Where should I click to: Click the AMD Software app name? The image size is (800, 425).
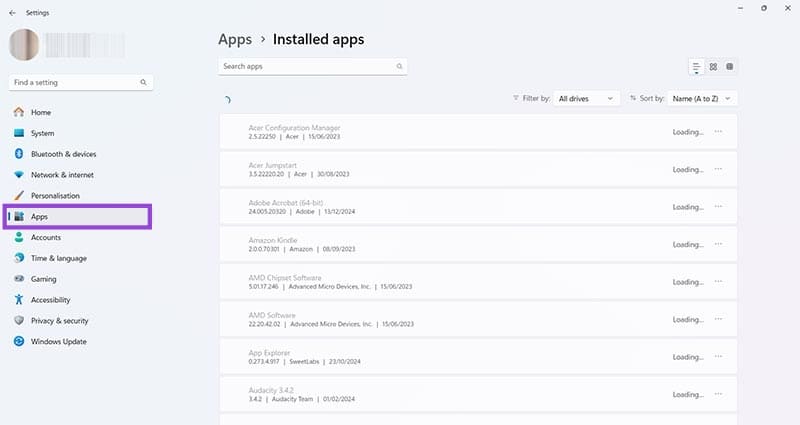click(272, 315)
